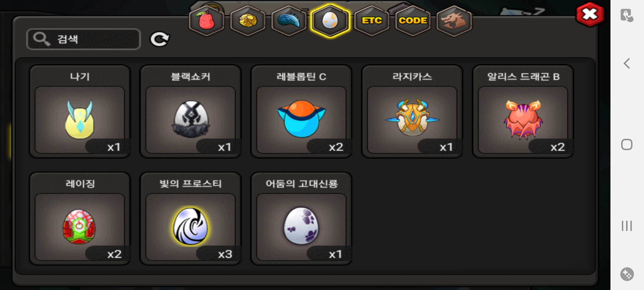Viewport: 644px width, 290px height.
Task: Select the 알리스 드래곤 B egg
Action: pyautogui.click(x=523, y=111)
